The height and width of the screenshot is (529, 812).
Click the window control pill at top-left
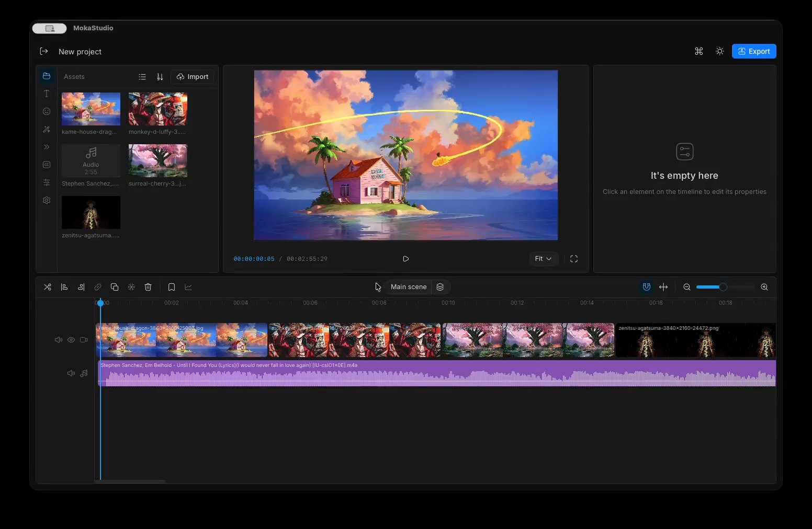[50, 28]
